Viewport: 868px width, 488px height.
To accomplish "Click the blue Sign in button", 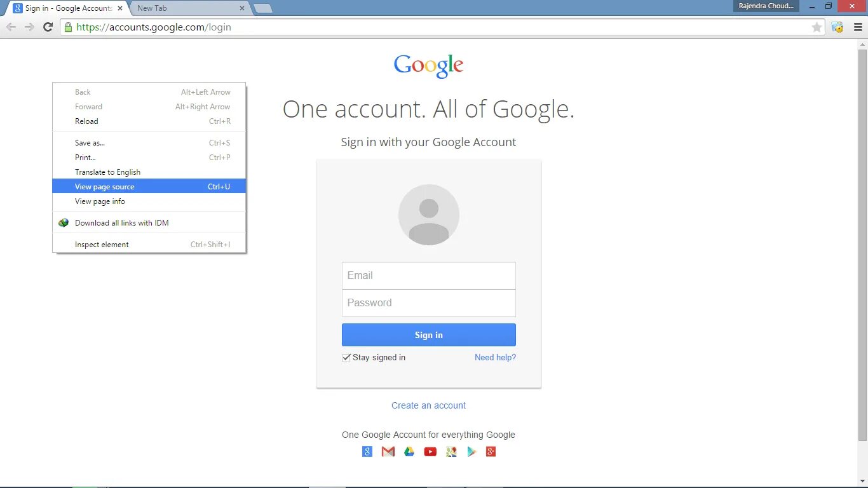I will pyautogui.click(x=429, y=335).
